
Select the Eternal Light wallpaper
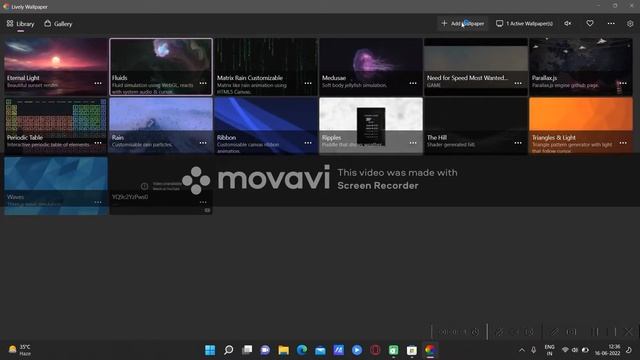(x=56, y=67)
